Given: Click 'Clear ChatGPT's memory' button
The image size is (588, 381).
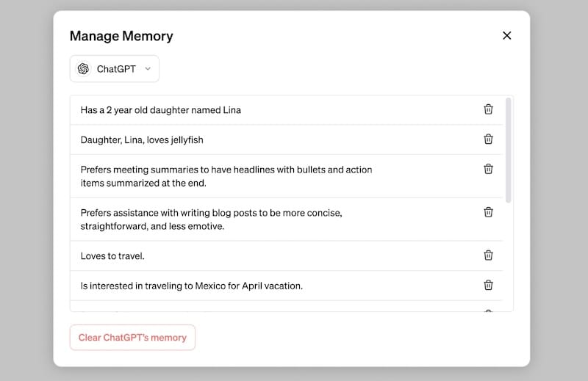Looking at the screenshot, I should click(132, 338).
